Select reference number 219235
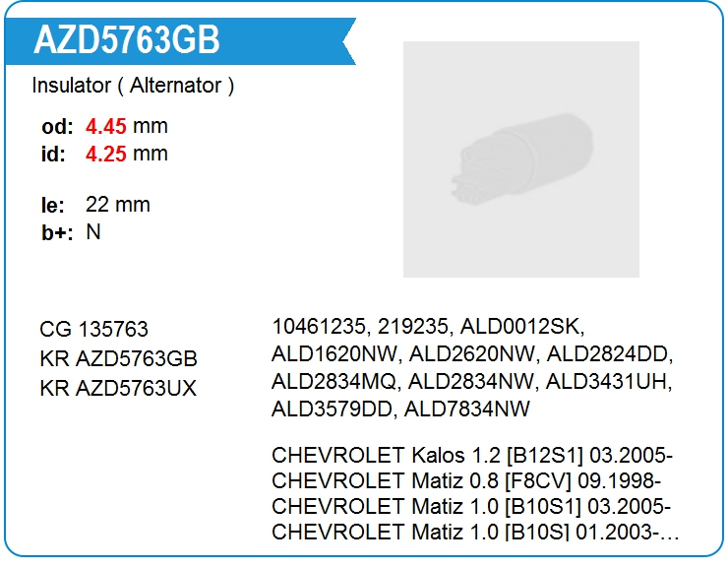Screen dimensions: 728x567 point(412,326)
